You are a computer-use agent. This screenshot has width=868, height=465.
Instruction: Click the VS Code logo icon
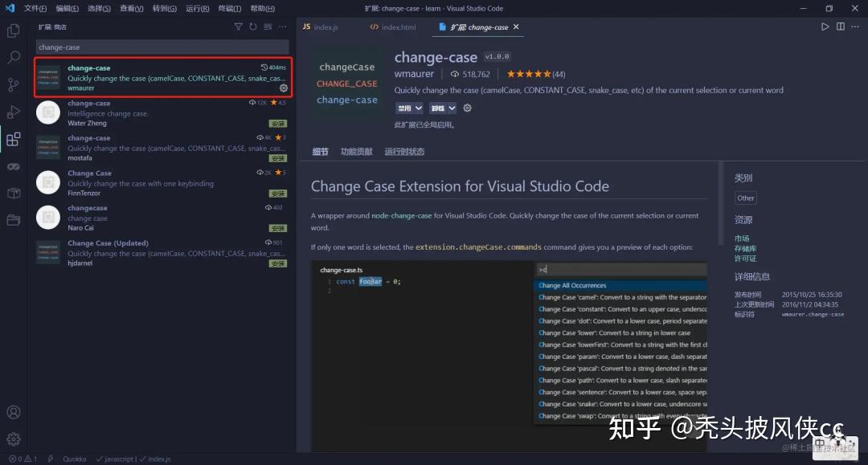(10, 8)
